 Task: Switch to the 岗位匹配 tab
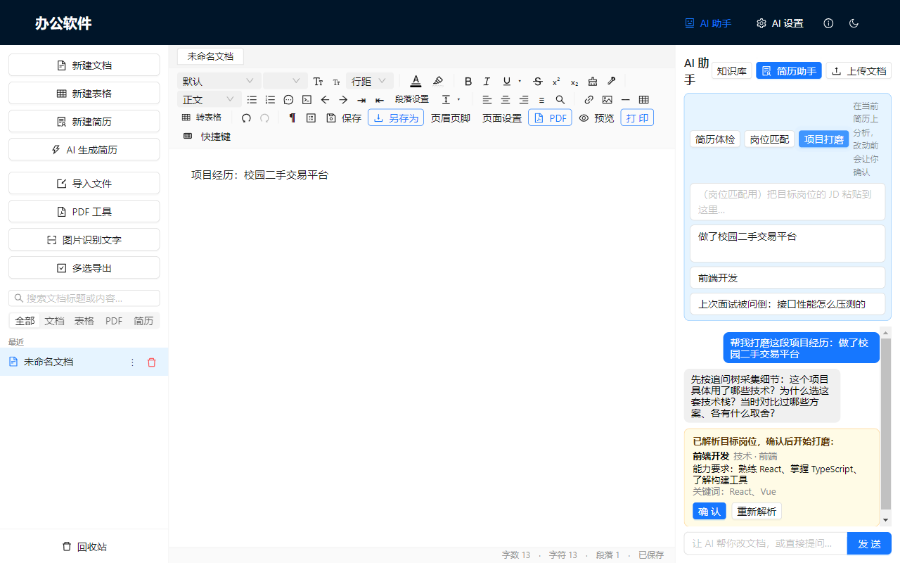769,139
